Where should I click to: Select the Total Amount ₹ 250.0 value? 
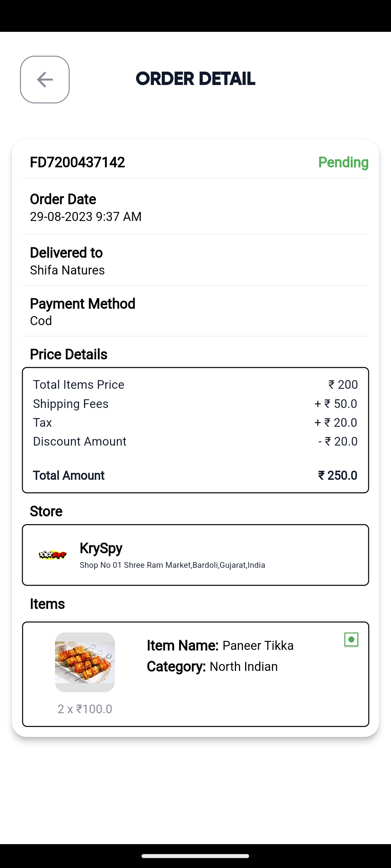[x=337, y=475]
